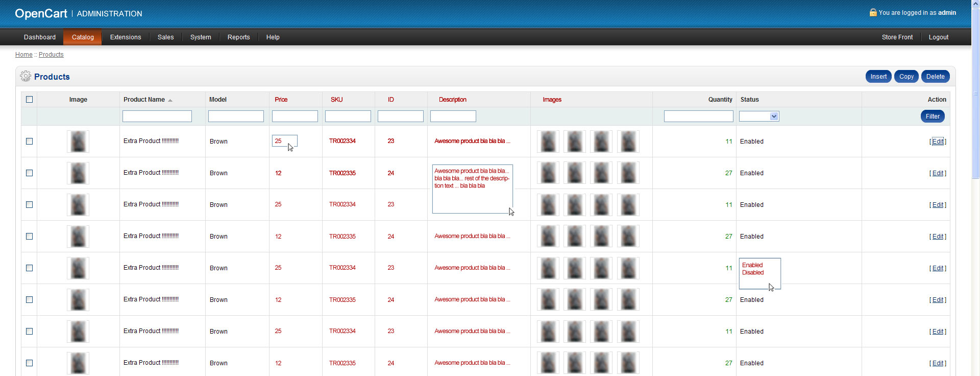Click the Copy button
Image resolution: width=980 pixels, height=376 pixels.
click(906, 77)
